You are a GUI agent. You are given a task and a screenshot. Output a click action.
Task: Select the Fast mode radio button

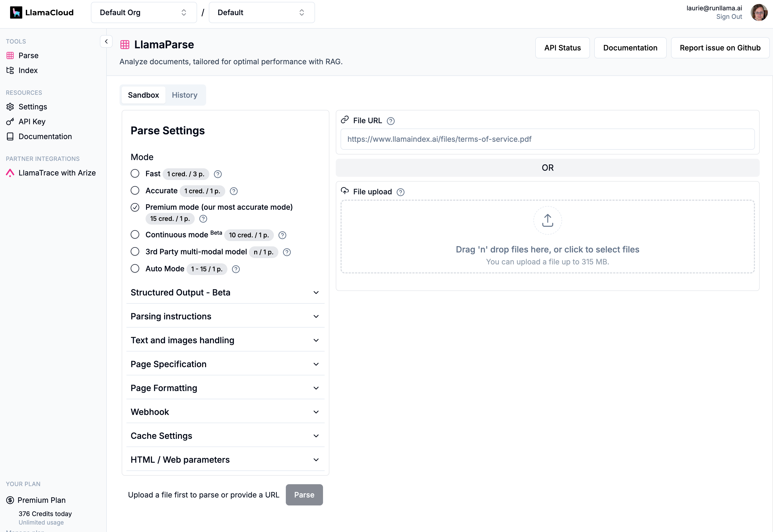click(135, 174)
